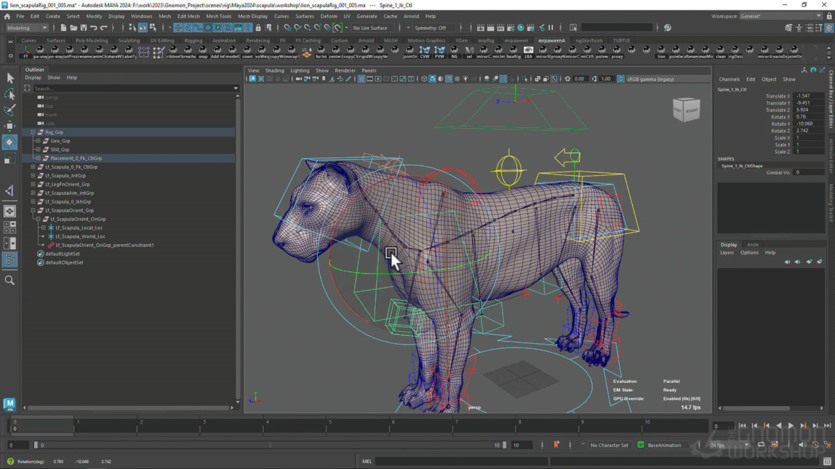Open Layers menu in Display panel
Screen dimensions: 835x469
click(727, 253)
